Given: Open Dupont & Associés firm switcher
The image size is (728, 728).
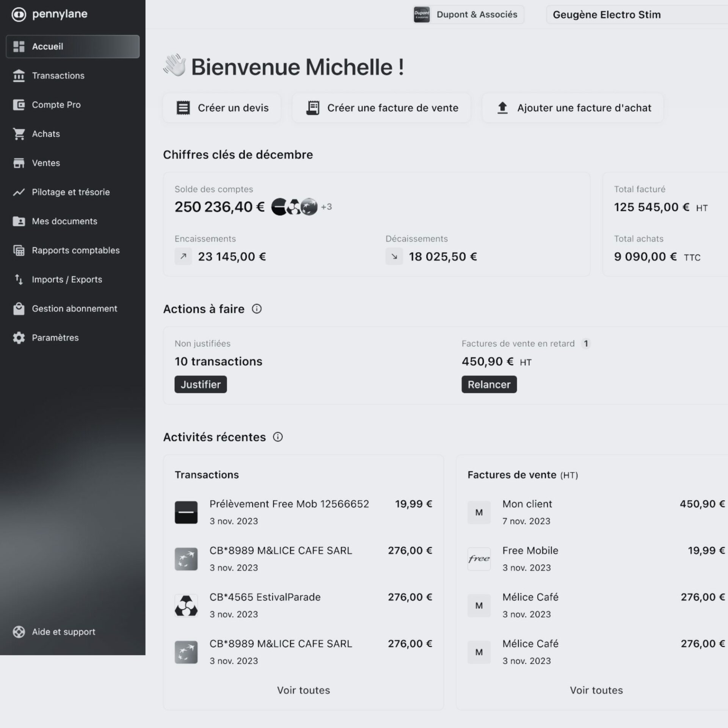Looking at the screenshot, I should (x=469, y=15).
